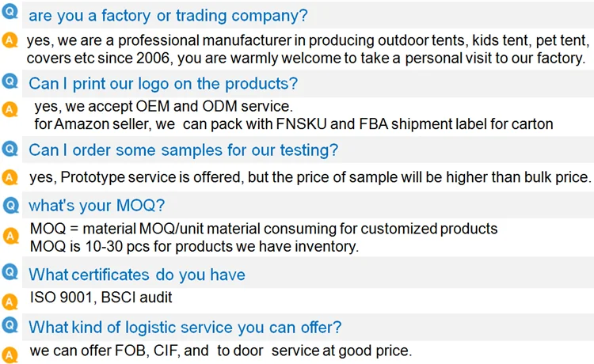Screen dimensions: 594x364
Task: Click the "ISO 9001, BSCI audit" answer text
Action: click(x=101, y=298)
